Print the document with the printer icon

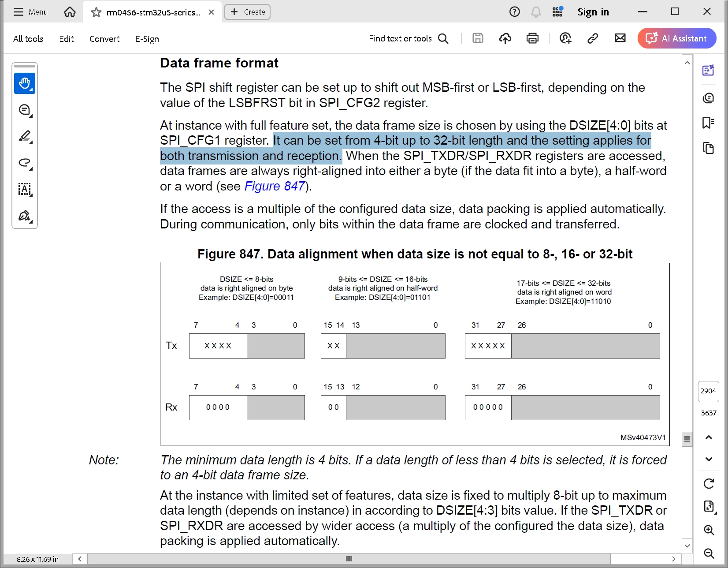[532, 38]
